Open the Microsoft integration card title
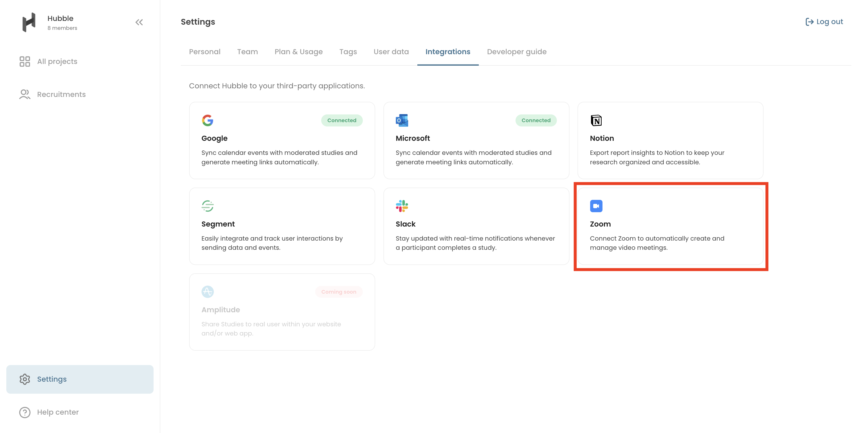Image resolution: width=868 pixels, height=433 pixels. pos(412,138)
